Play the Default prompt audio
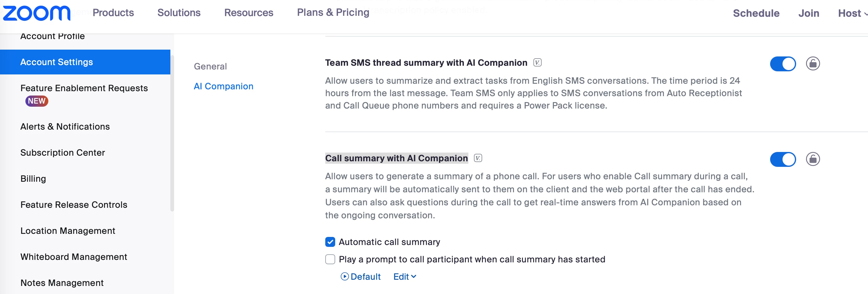This screenshot has width=868, height=294. coord(344,276)
